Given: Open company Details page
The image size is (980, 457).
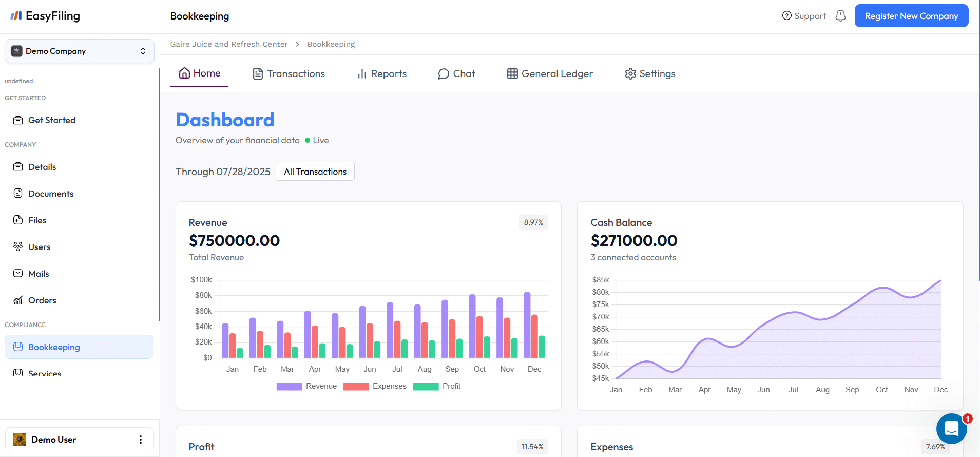Looking at the screenshot, I should click(42, 167).
